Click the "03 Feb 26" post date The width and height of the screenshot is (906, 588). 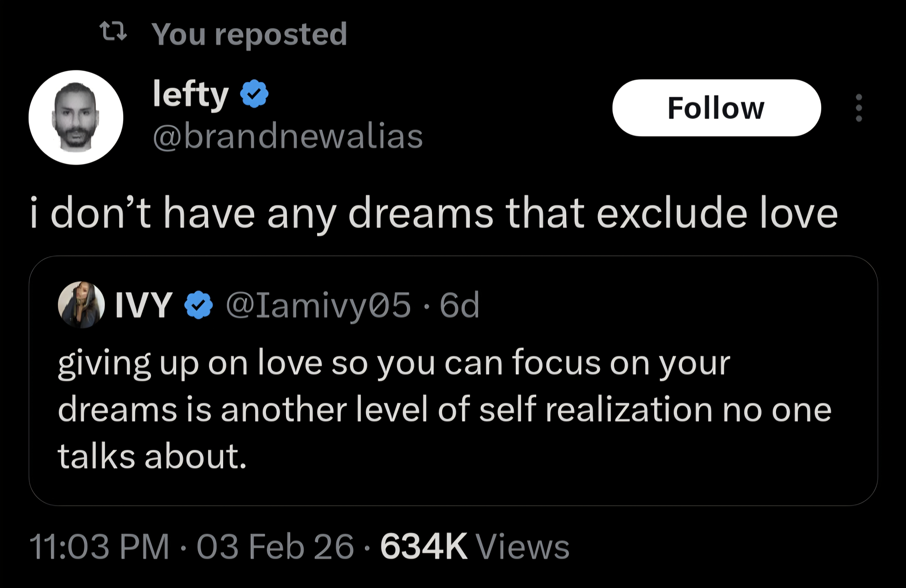click(x=275, y=547)
